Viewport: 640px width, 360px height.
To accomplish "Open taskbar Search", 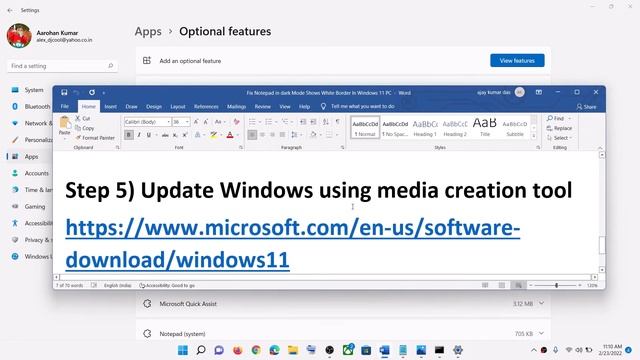I will pyautogui.click(x=201, y=350).
